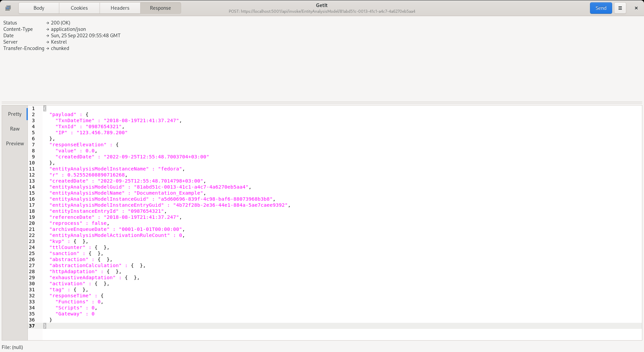Click the entityAnalysisModelInstanceGuid value
644x352 pixels.
[x=215, y=199]
